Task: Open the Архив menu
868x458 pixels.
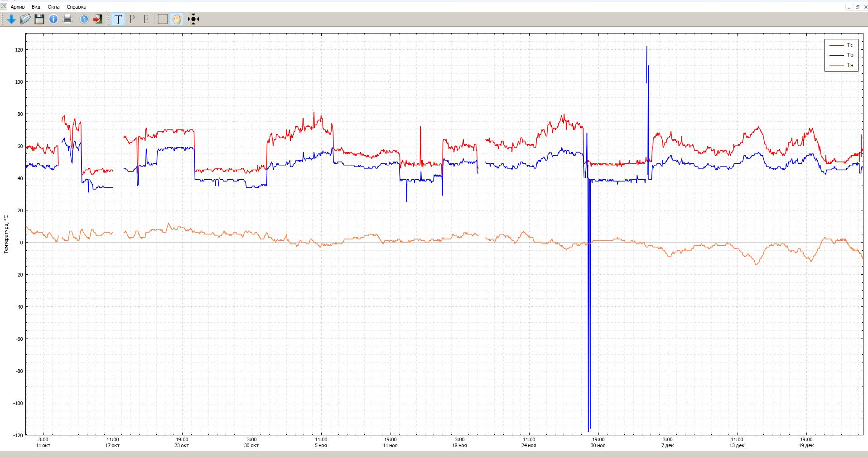Action: [18, 7]
